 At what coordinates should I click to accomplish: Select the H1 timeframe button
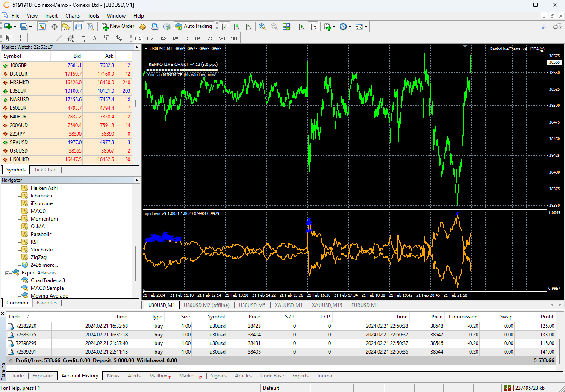(x=186, y=38)
